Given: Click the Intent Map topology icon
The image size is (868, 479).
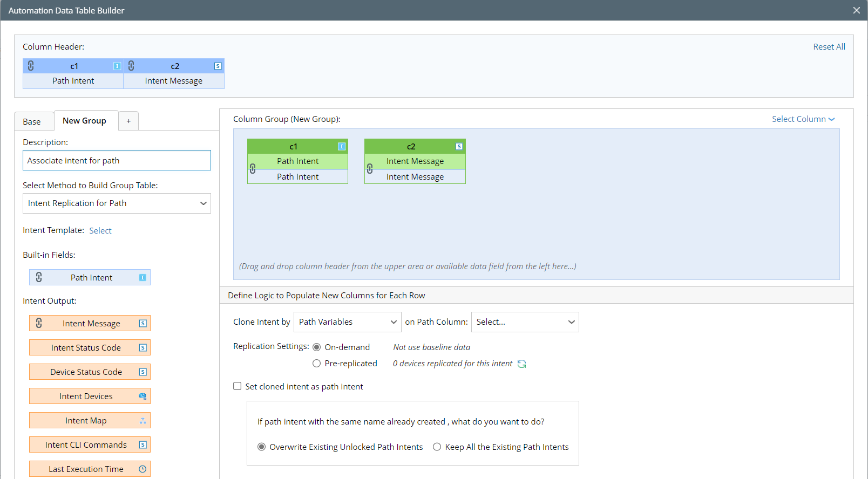Looking at the screenshot, I should 143,421.
